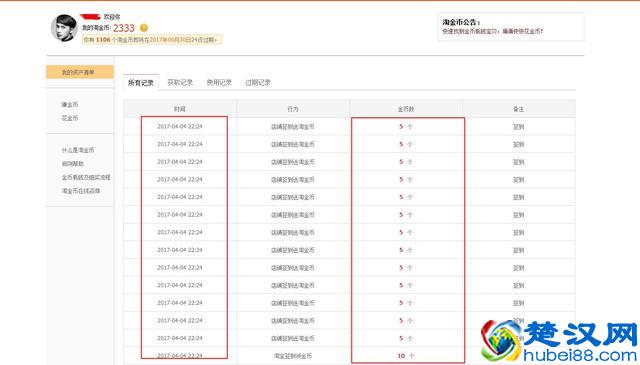
Task: Click the 2333 coin balance number
Action: coord(124,28)
